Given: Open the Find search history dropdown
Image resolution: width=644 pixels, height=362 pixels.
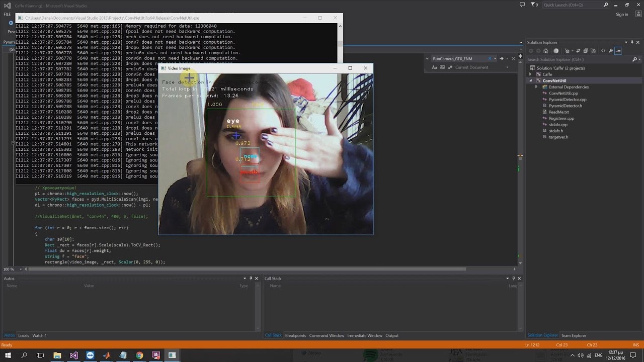Looking at the screenshot, I should pyautogui.click(x=495, y=58).
